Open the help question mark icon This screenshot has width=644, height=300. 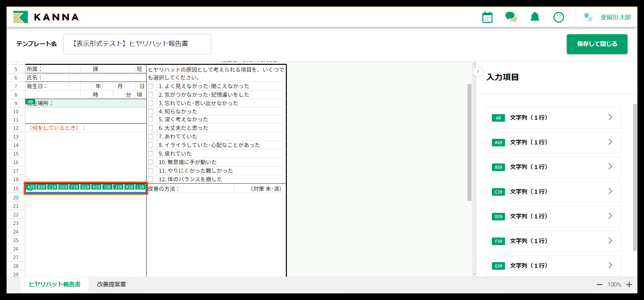(559, 17)
